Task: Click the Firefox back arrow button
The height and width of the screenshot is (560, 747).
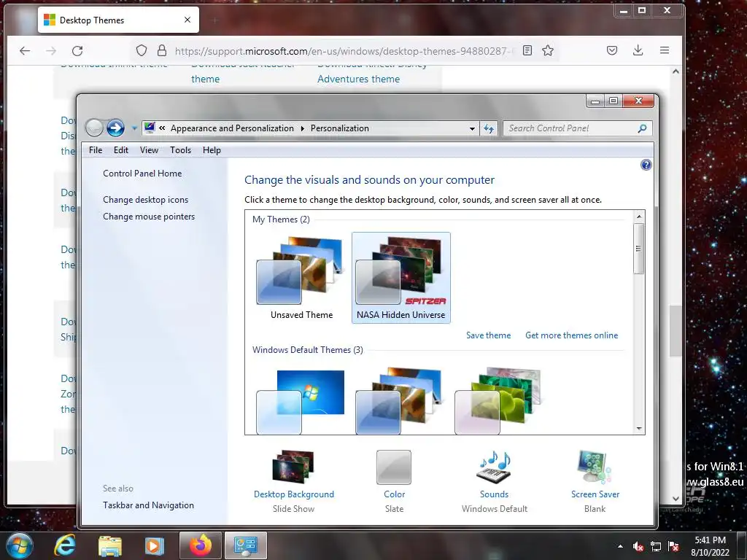Action: tap(25, 50)
